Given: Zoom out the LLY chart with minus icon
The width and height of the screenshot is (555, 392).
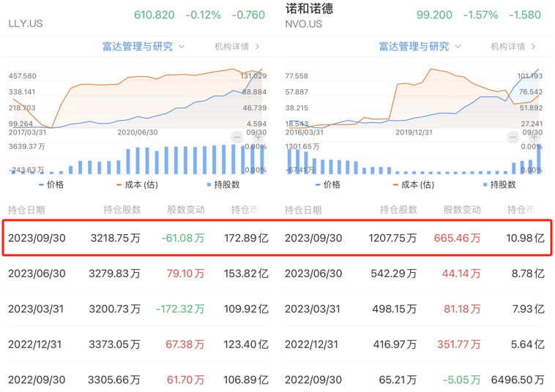Looking at the screenshot, I should (x=236, y=137).
